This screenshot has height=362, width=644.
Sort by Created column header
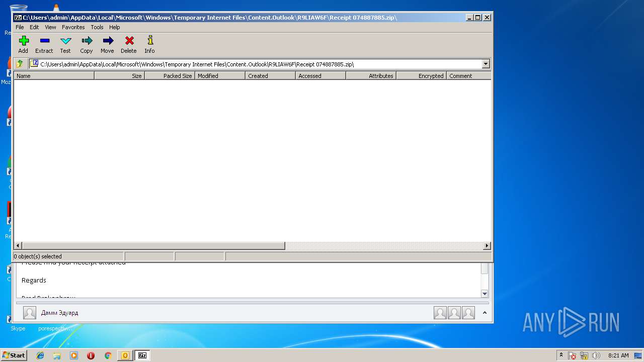click(x=270, y=76)
